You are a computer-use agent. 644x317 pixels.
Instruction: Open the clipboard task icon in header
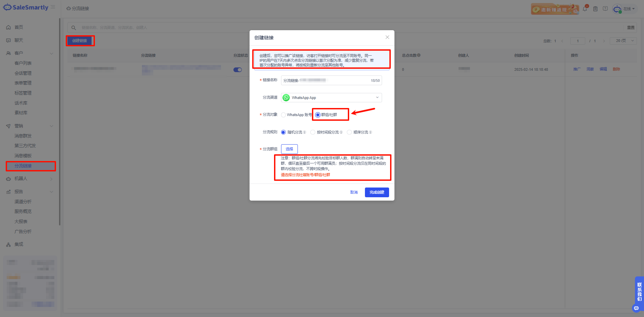click(x=595, y=9)
